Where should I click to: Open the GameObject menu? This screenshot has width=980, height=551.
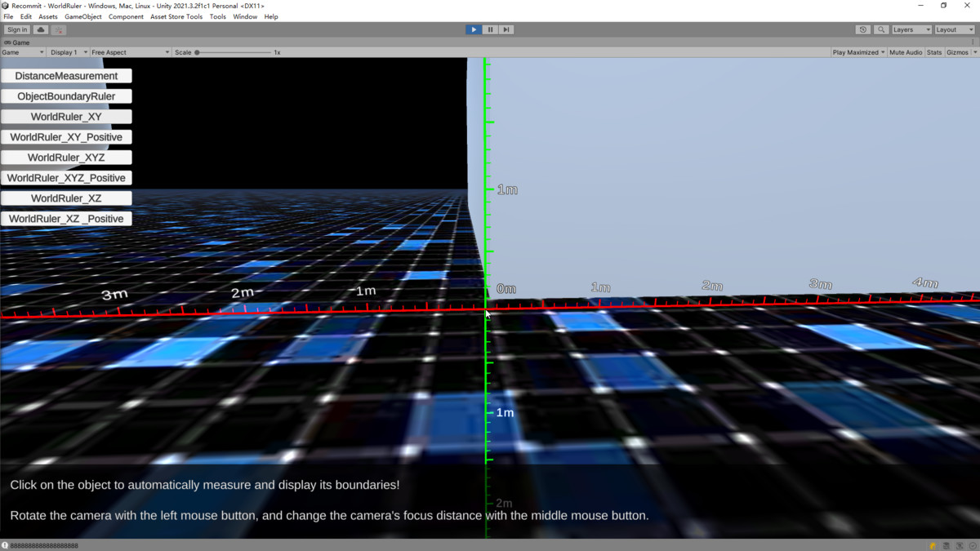[x=83, y=16]
